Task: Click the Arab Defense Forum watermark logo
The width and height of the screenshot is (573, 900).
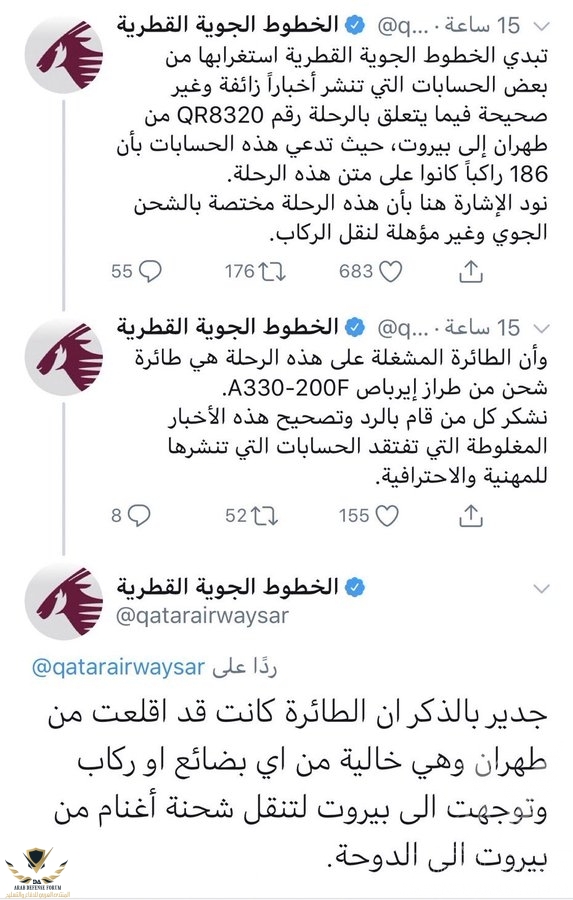Action: (38, 872)
